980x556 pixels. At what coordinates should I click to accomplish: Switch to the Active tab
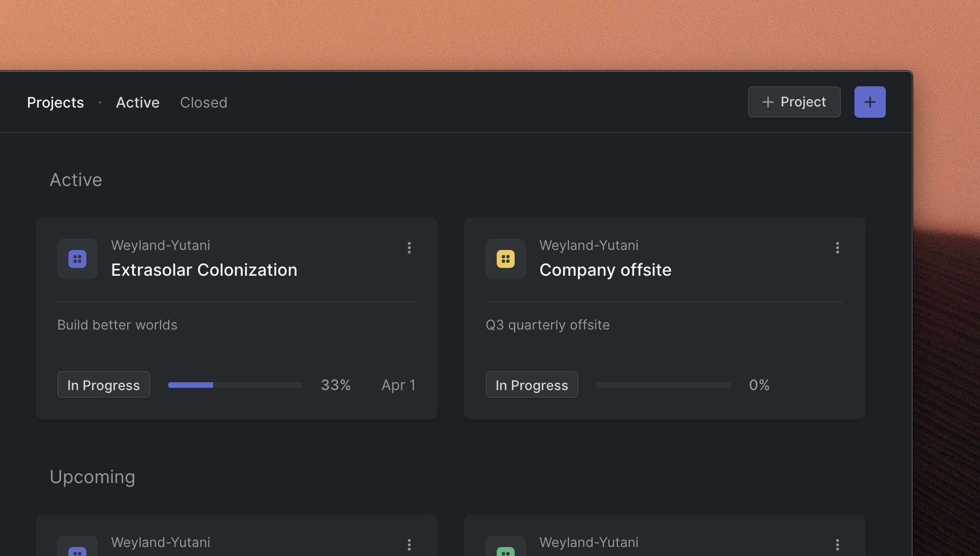138,103
